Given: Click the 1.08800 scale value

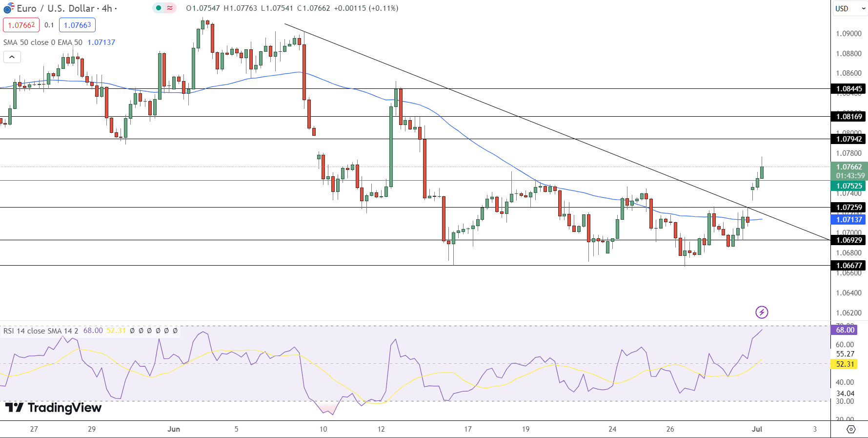Looking at the screenshot, I should click(x=848, y=54).
